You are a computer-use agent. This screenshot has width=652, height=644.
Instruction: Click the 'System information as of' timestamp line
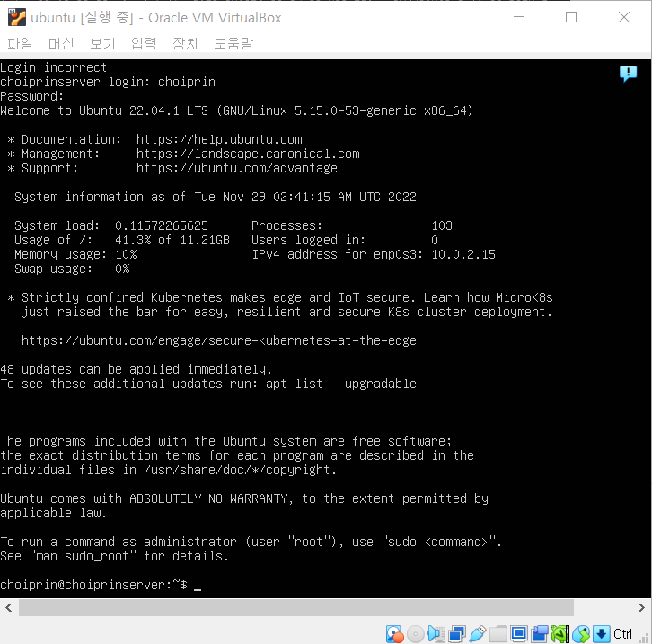point(216,197)
